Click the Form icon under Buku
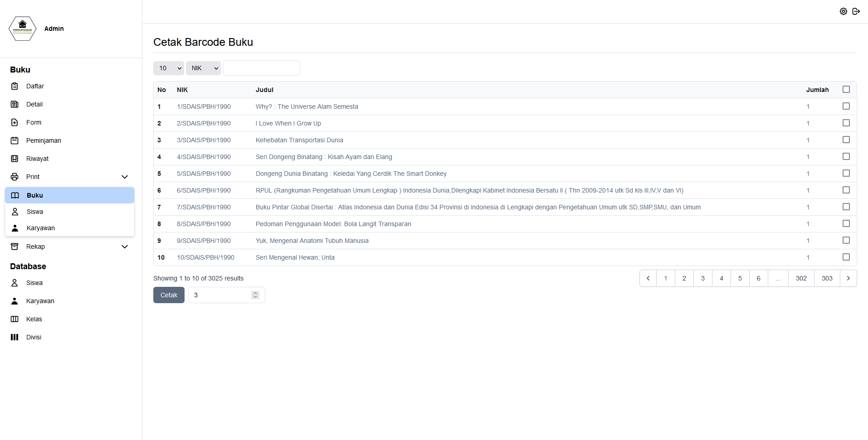Viewport: 868px width, 440px height. pos(15,122)
